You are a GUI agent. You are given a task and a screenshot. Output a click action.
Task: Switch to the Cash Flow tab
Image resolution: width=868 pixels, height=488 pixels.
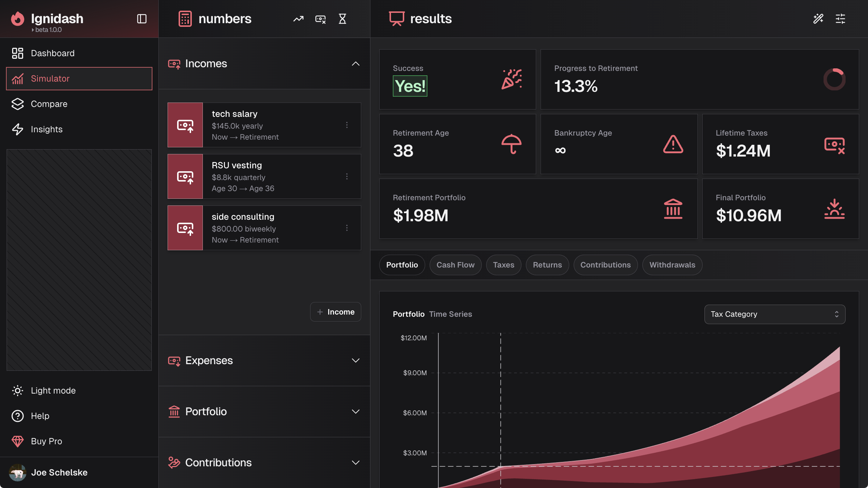click(x=455, y=265)
